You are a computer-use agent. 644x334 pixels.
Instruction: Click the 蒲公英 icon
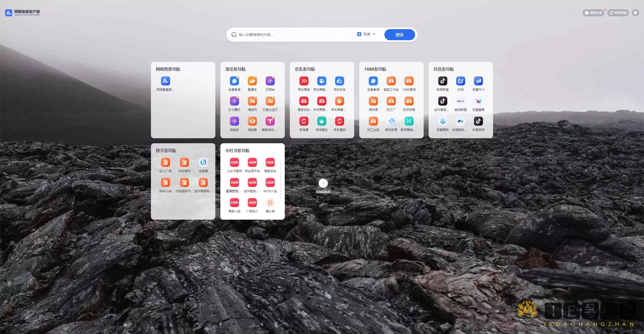270,203
